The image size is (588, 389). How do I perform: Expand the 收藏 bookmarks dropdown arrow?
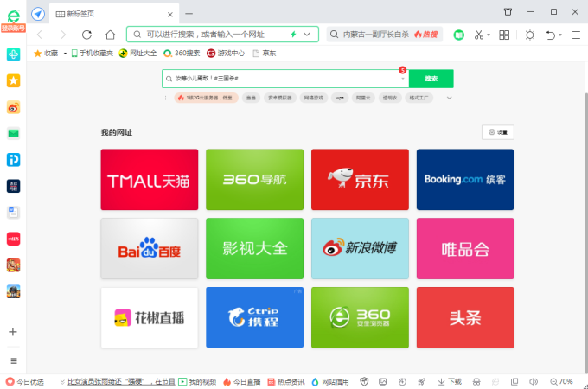(x=65, y=54)
